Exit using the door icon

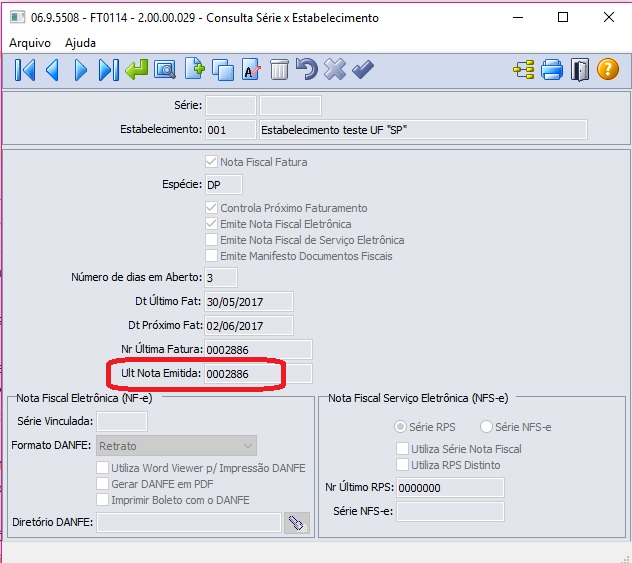(580, 70)
